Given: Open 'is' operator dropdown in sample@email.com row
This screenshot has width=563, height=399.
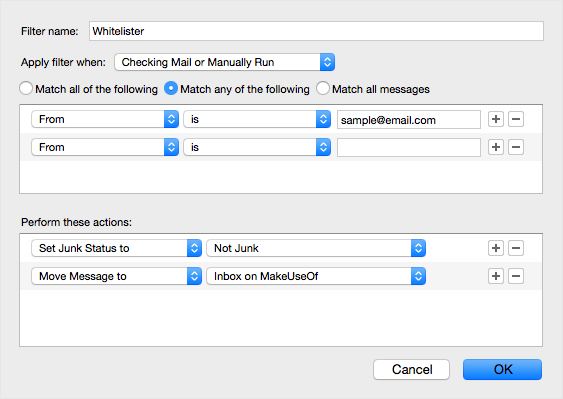Looking at the screenshot, I should coord(257,119).
